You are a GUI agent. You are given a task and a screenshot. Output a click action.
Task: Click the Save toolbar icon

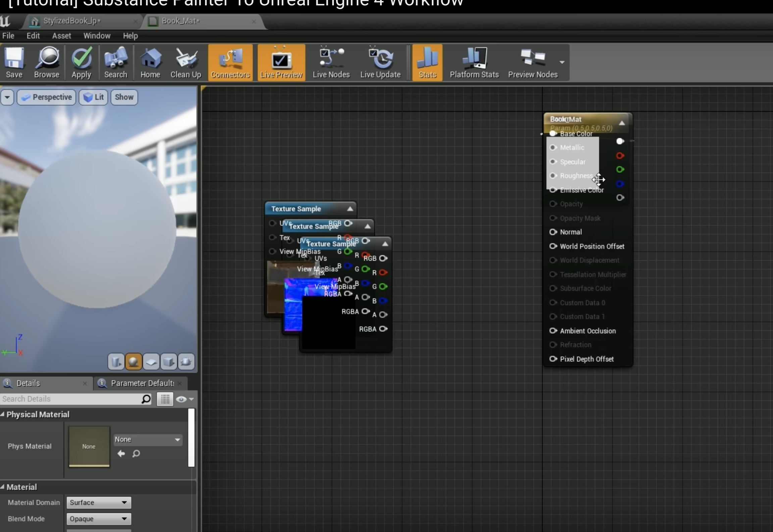point(14,63)
